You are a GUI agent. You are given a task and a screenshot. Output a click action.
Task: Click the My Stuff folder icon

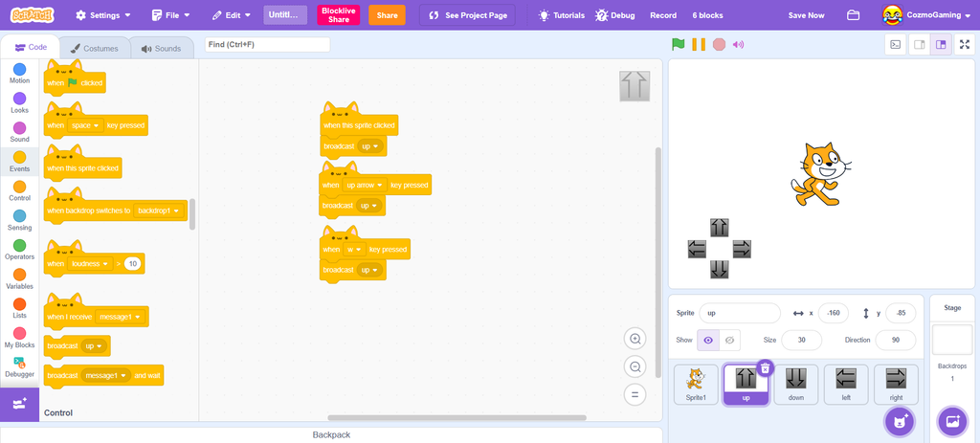[853, 15]
